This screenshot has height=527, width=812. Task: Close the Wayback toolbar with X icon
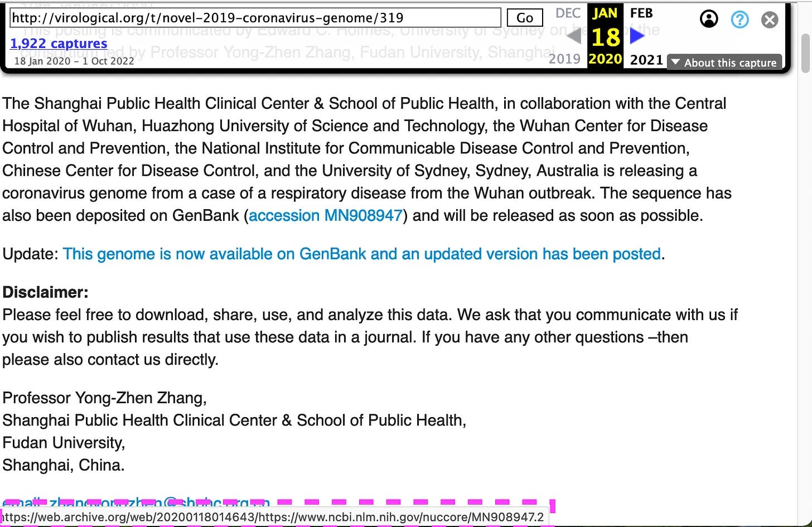pyautogui.click(x=770, y=20)
